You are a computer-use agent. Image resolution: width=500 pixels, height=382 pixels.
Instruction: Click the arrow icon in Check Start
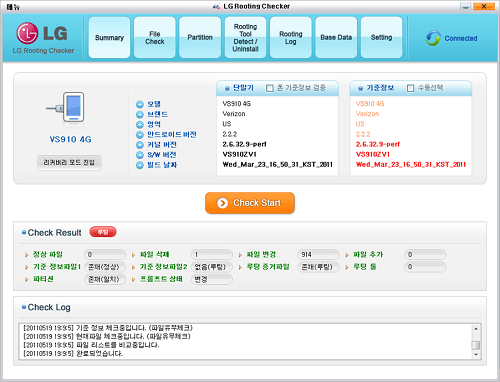[x=222, y=203]
